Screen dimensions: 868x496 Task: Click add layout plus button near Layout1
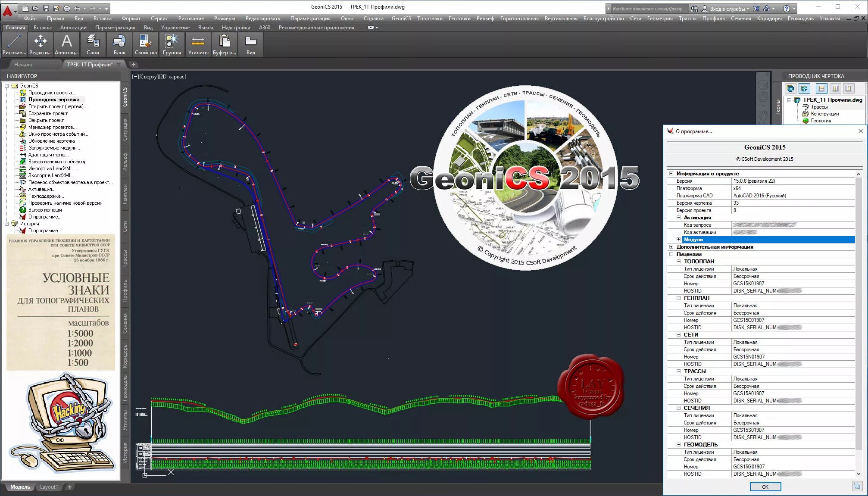69,487
